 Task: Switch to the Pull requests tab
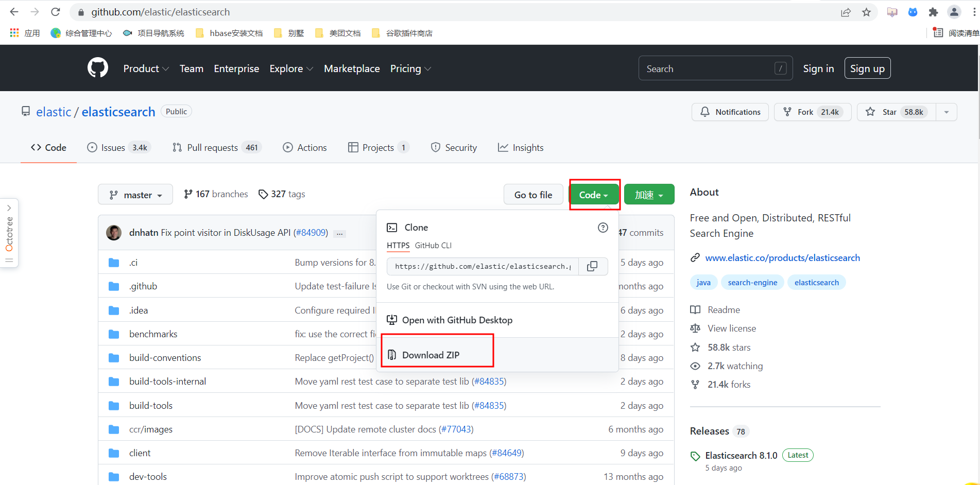(217, 148)
